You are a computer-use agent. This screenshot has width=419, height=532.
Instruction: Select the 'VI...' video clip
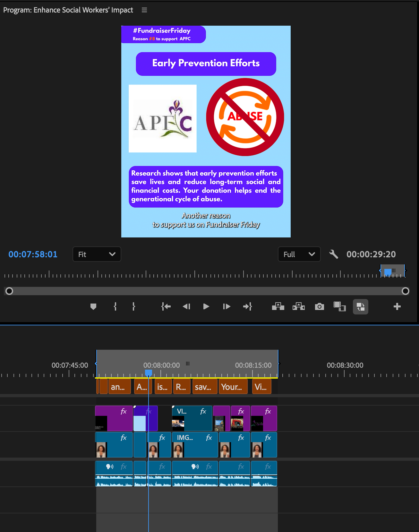pos(192,418)
